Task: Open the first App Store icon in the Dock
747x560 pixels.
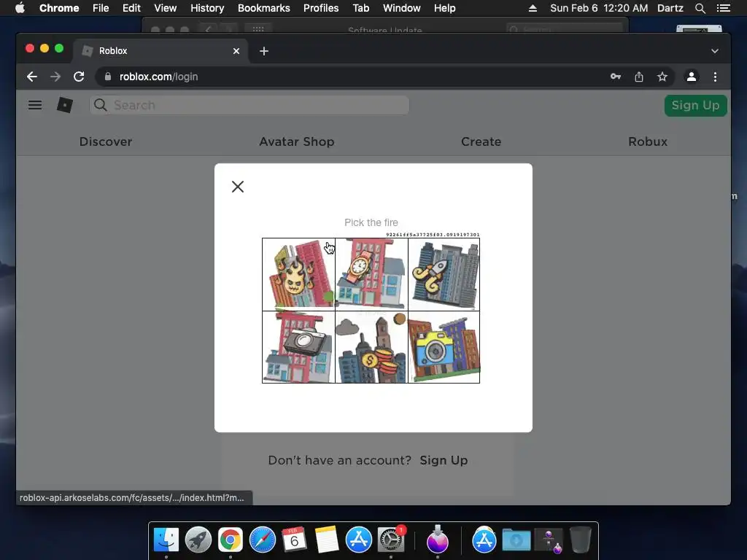Action: tap(359, 540)
